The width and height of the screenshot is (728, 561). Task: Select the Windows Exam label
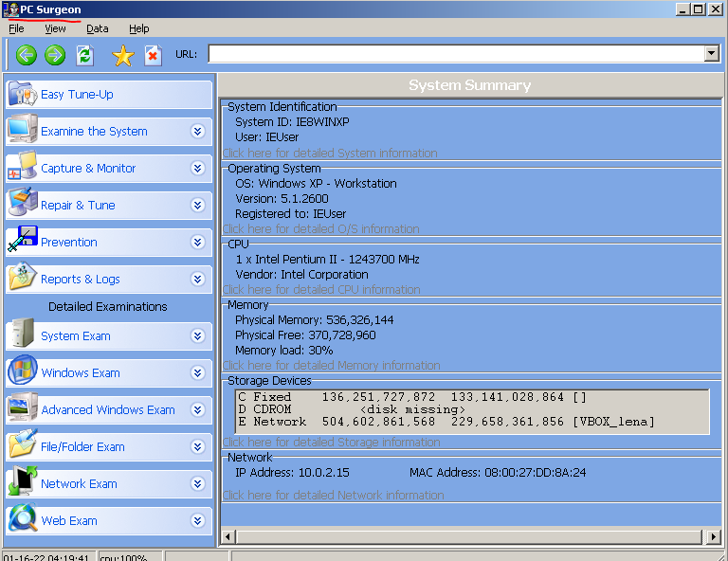[x=81, y=373]
